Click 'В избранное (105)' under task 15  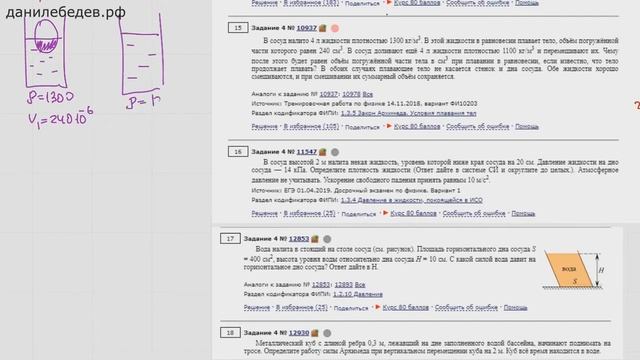pyautogui.click(x=311, y=127)
